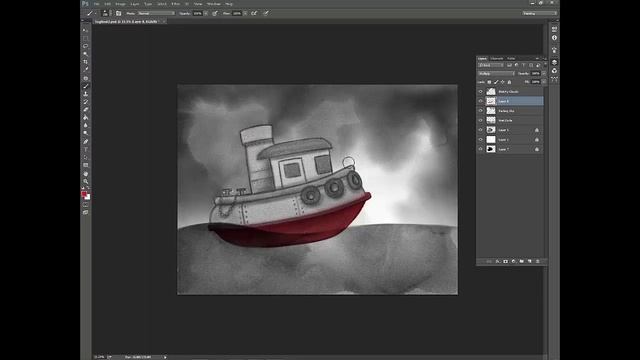Create a new group in the Layers panel
The width and height of the screenshot is (640, 360).
click(521, 261)
